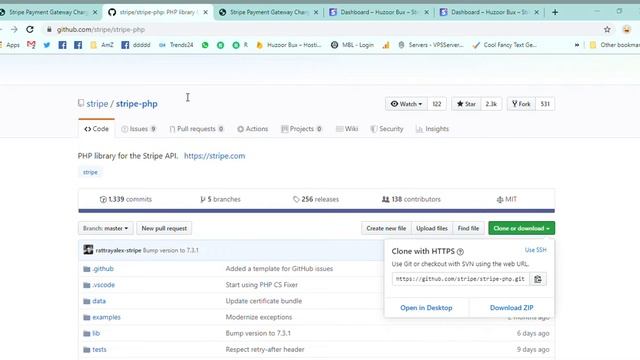The image size is (640, 360).
Task: Open the Other bookmarks folder
Action: 615,45
